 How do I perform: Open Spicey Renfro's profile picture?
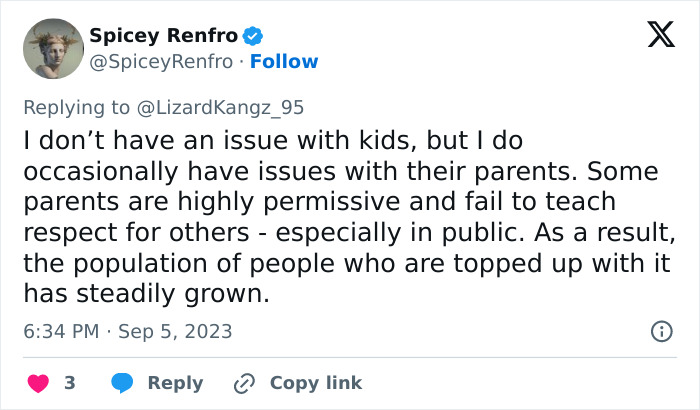(53, 48)
